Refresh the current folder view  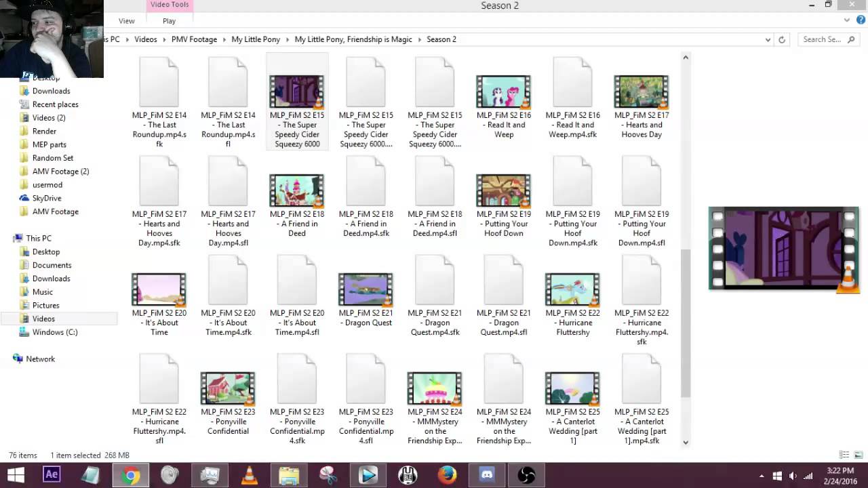(x=782, y=40)
